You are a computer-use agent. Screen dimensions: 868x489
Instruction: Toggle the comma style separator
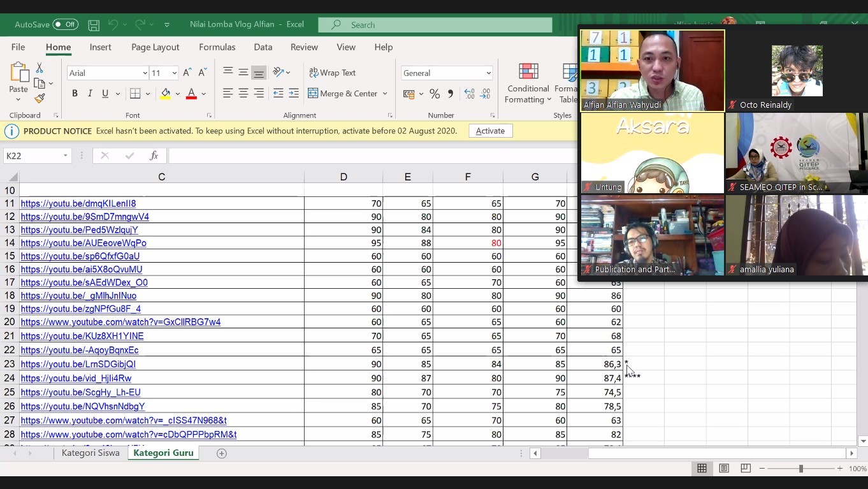pyautogui.click(x=450, y=93)
